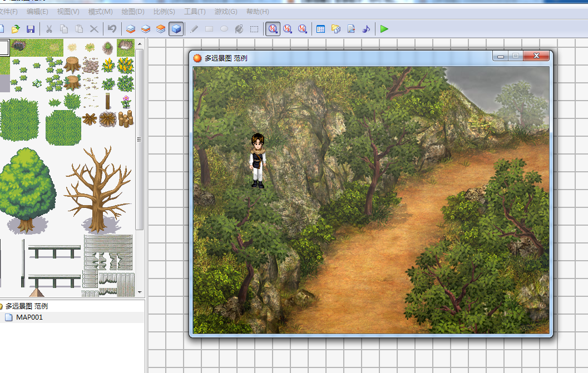
Task: Switch to the Events layer cube icon
Action: pyautogui.click(x=176, y=29)
